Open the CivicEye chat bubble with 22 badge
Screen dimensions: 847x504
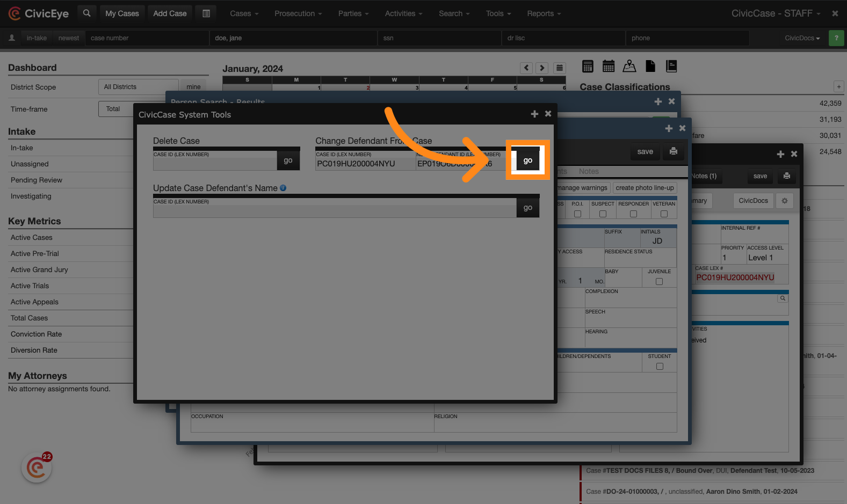tap(37, 468)
